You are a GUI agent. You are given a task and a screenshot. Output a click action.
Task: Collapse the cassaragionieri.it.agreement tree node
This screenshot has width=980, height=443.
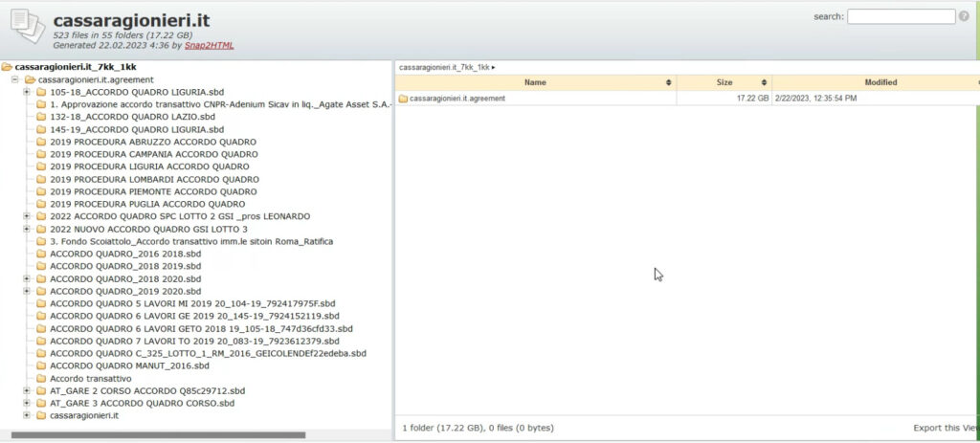[15, 79]
